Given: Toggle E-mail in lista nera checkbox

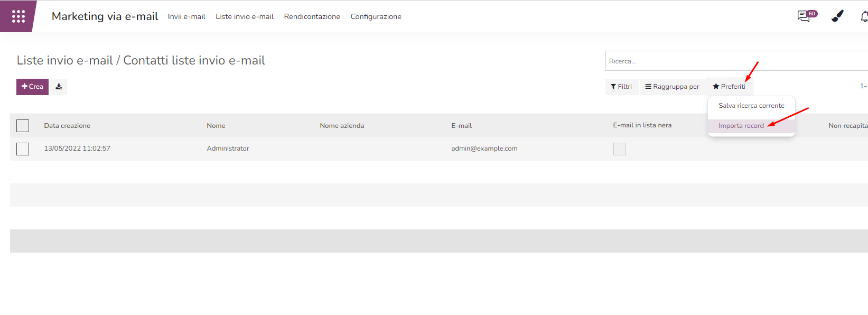Looking at the screenshot, I should tap(619, 149).
